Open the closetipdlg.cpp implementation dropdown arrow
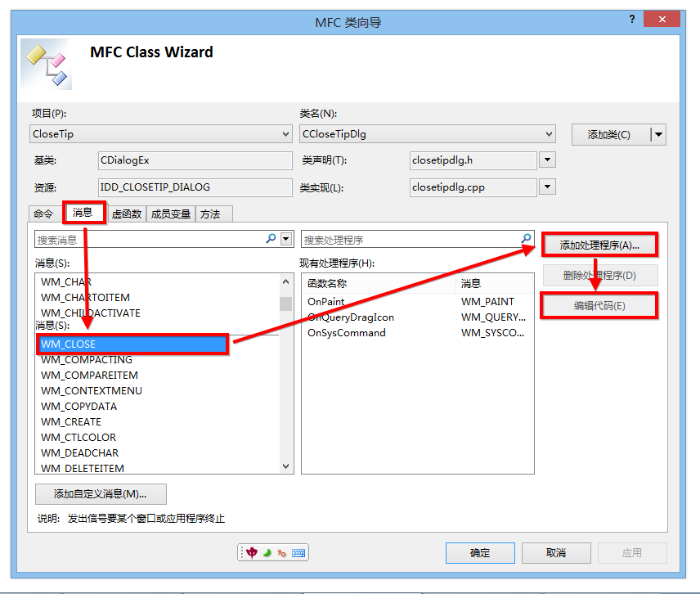The image size is (700, 594). coord(547,187)
